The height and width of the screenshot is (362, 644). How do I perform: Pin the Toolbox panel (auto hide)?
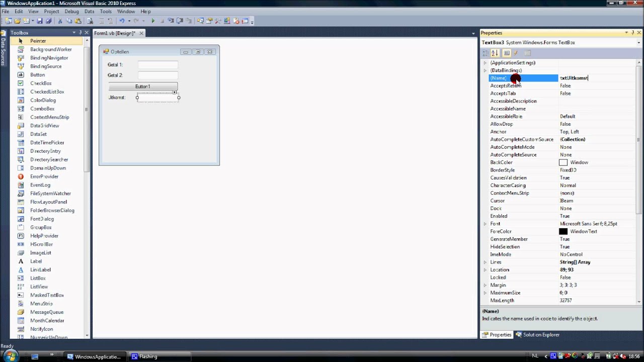(80, 33)
